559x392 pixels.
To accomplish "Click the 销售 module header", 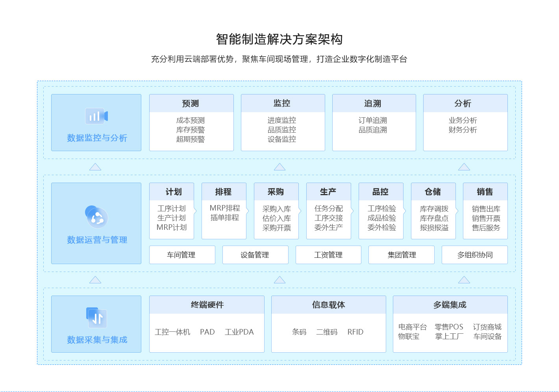I will point(485,192).
